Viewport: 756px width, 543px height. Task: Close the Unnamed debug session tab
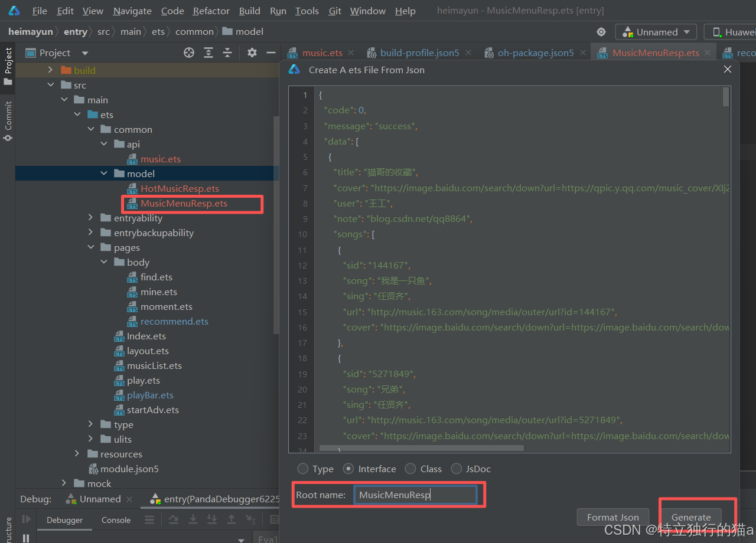point(129,499)
